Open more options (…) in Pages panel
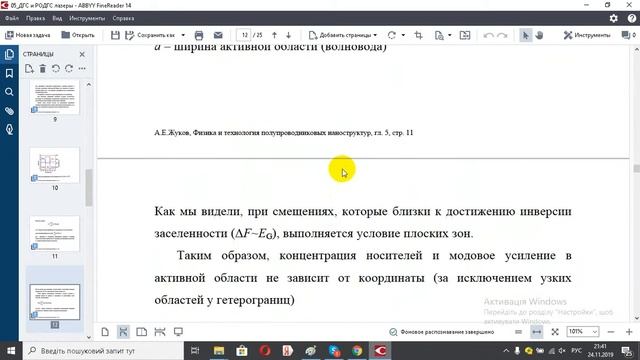This screenshot has height=360, width=640. pyautogui.click(x=82, y=69)
